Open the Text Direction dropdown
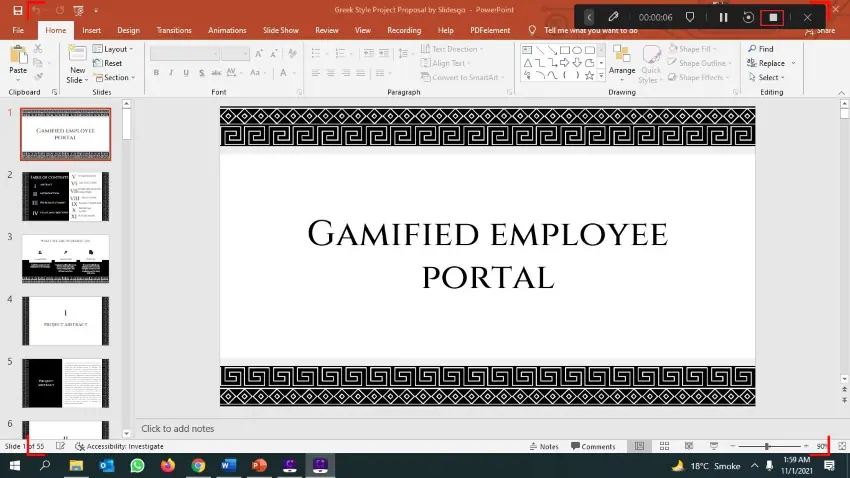 452,49
